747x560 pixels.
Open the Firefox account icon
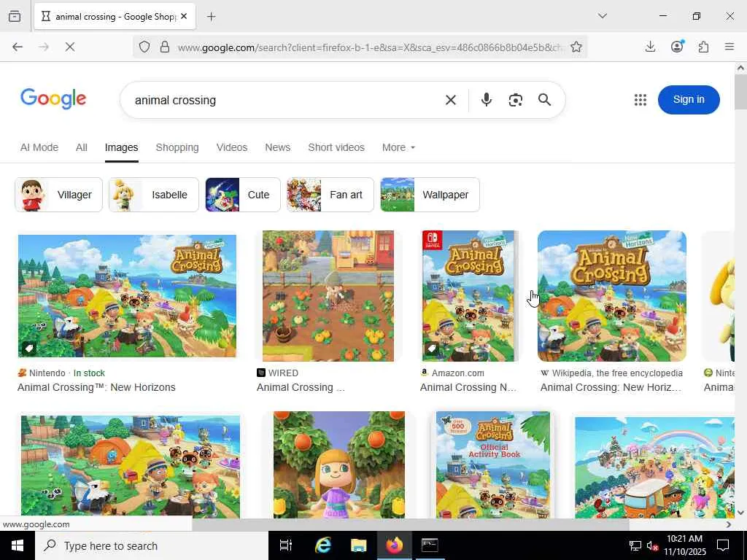677,46
